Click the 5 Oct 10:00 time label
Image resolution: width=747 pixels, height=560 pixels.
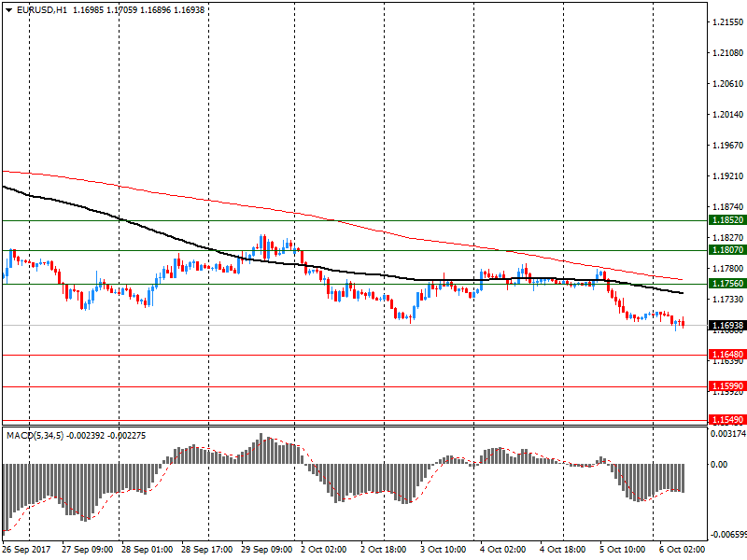pyautogui.click(x=623, y=550)
